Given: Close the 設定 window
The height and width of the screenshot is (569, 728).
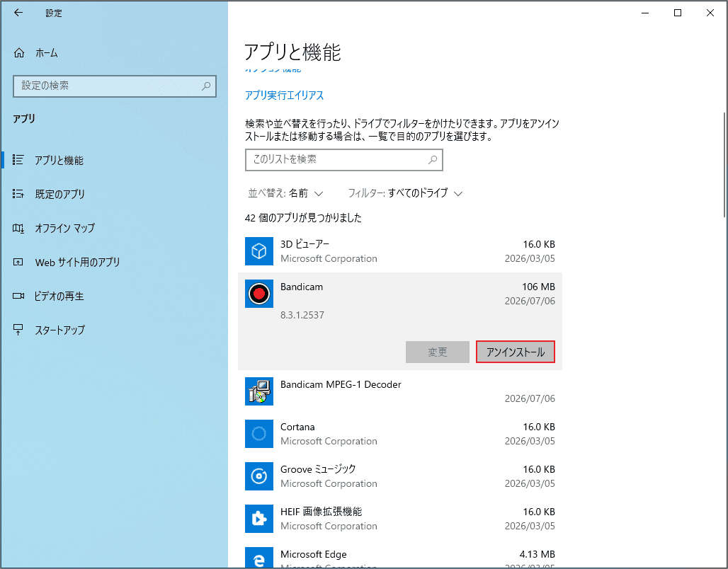Looking at the screenshot, I should pos(710,13).
